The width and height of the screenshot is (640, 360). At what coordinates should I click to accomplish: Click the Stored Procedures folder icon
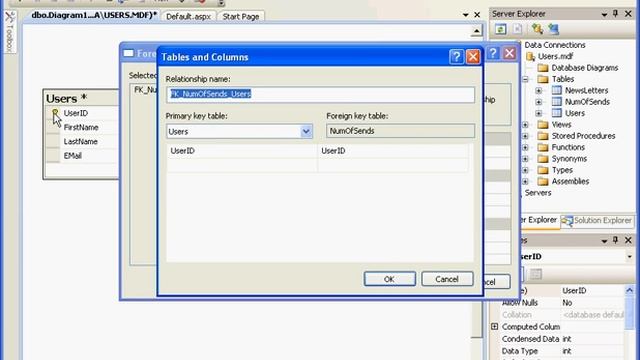click(x=542, y=136)
